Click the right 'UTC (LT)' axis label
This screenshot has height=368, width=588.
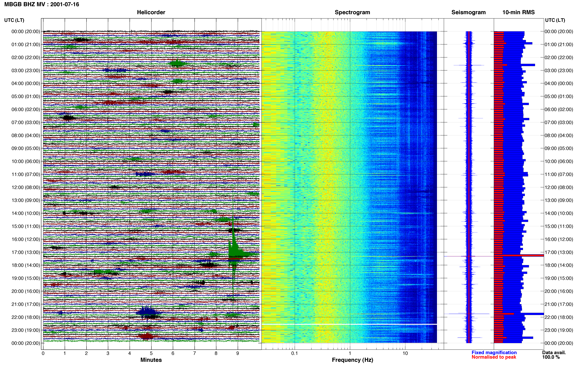point(555,20)
